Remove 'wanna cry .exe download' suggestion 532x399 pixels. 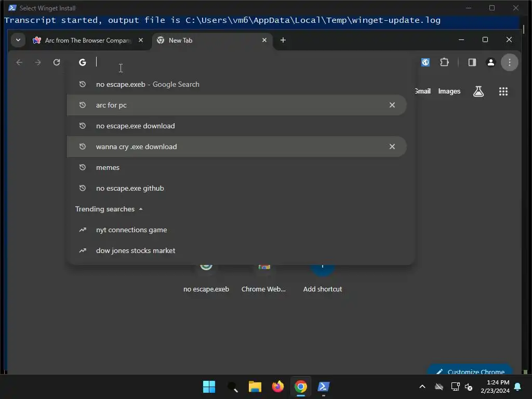point(392,147)
